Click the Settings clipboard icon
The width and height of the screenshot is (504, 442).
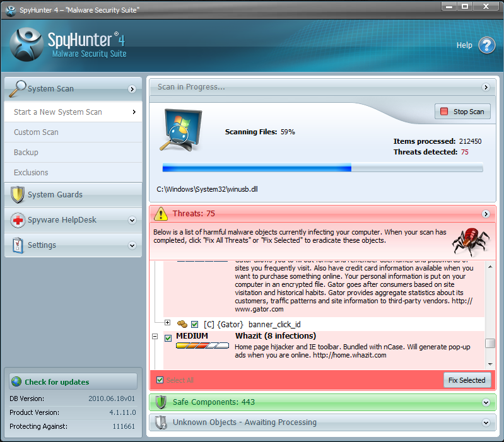point(18,245)
